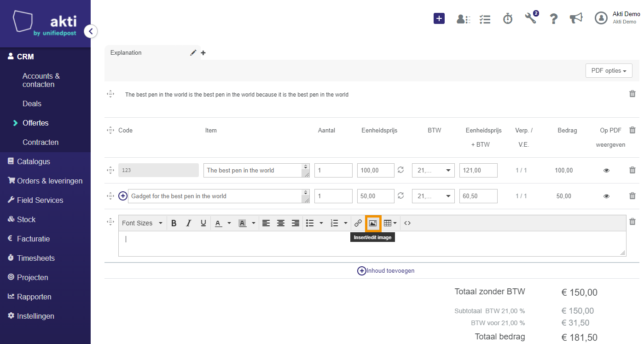The height and width of the screenshot is (344, 644).
Task: Expand the text color dropdown arrow
Action: [229, 223]
